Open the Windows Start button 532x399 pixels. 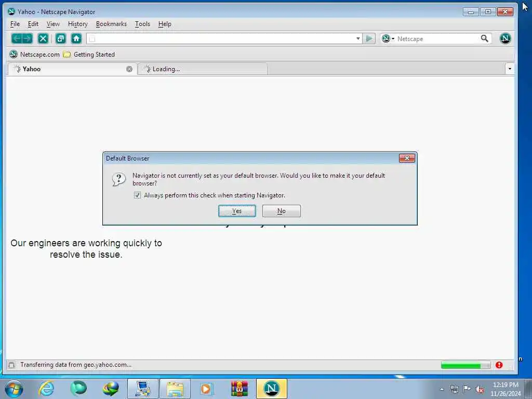point(14,389)
